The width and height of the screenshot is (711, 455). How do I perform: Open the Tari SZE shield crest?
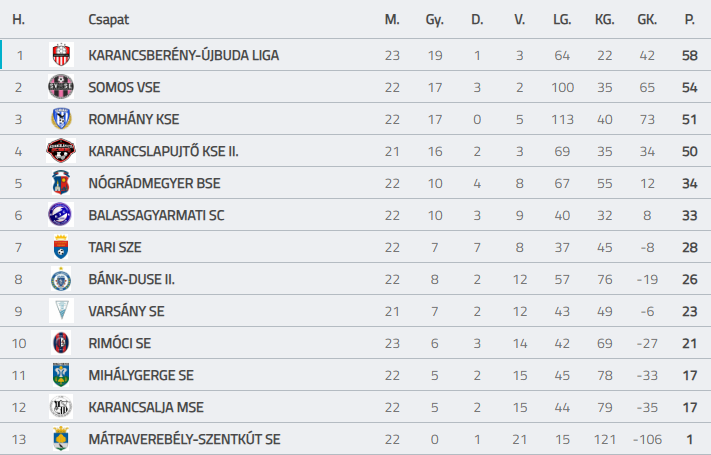pos(61,247)
